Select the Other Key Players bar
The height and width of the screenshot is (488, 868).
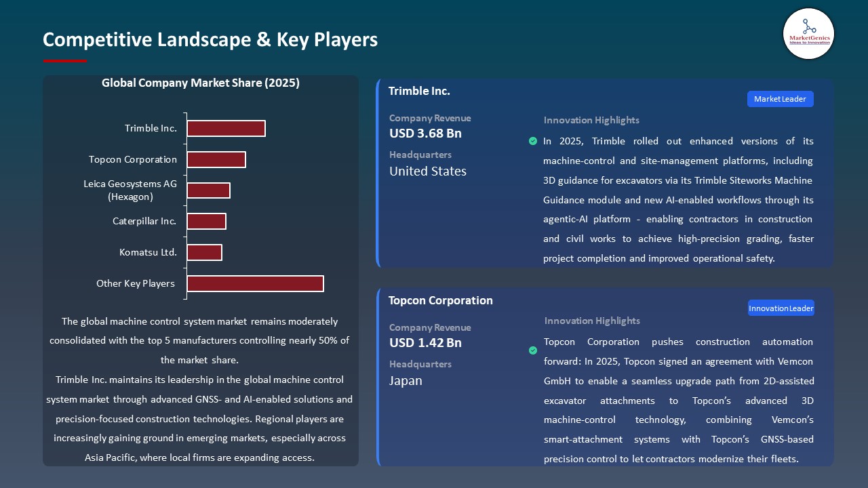(x=255, y=283)
